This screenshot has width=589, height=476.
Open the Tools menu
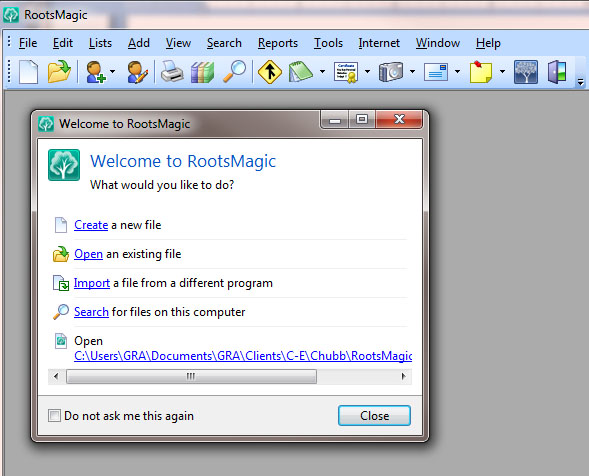click(x=328, y=43)
